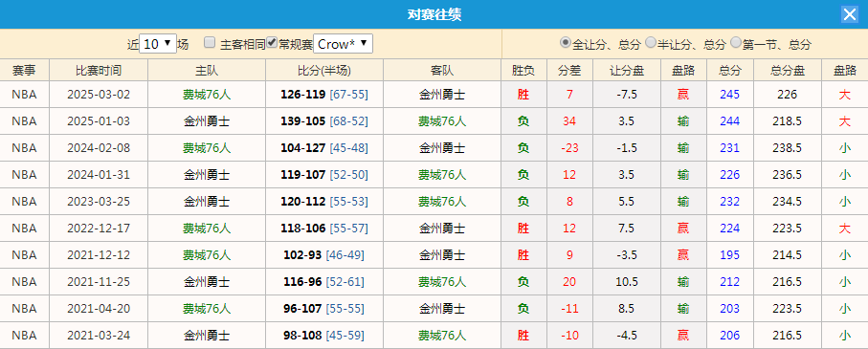The image size is (868, 349).
Task: Click the 赛事 column header
Action: click(24, 70)
